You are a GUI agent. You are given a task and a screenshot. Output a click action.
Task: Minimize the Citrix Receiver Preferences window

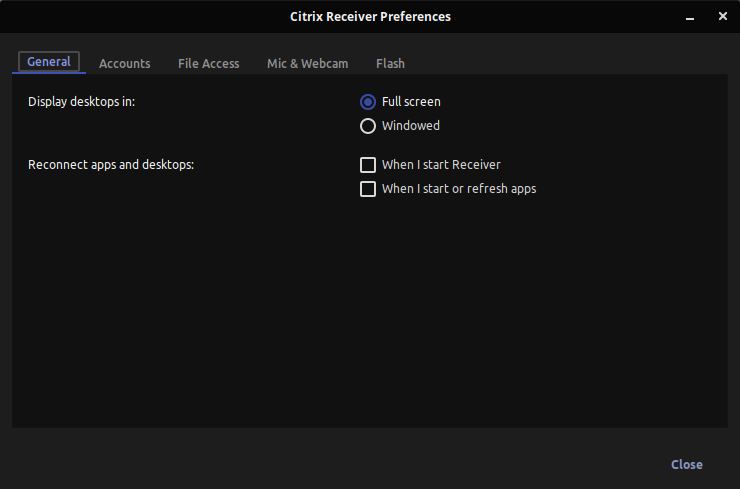[690, 17]
